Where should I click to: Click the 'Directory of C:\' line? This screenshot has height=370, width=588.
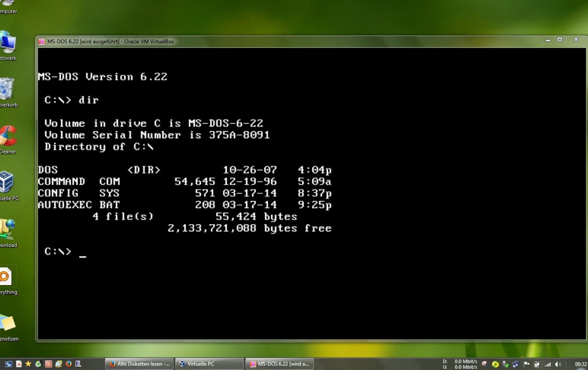[x=99, y=147]
